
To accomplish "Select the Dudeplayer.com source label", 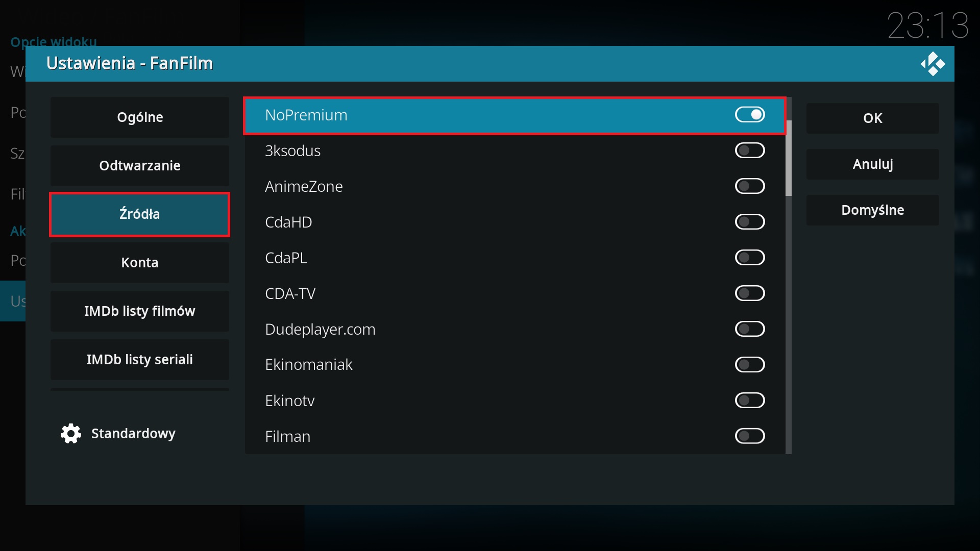I will [320, 330].
